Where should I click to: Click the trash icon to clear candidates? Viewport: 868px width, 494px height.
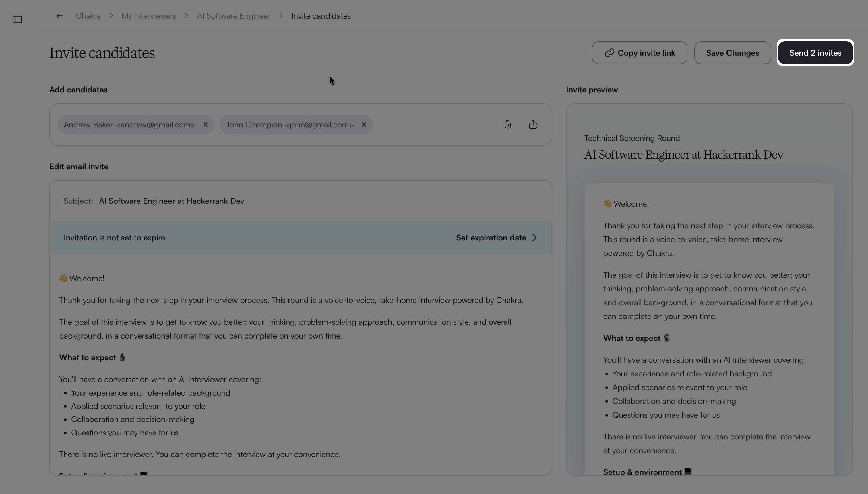pos(507,125)
